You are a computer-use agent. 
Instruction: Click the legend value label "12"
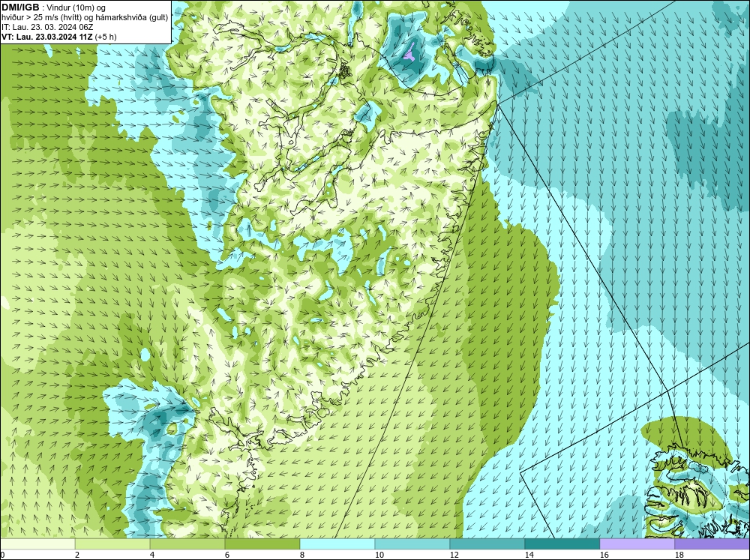tap(454, 555)
